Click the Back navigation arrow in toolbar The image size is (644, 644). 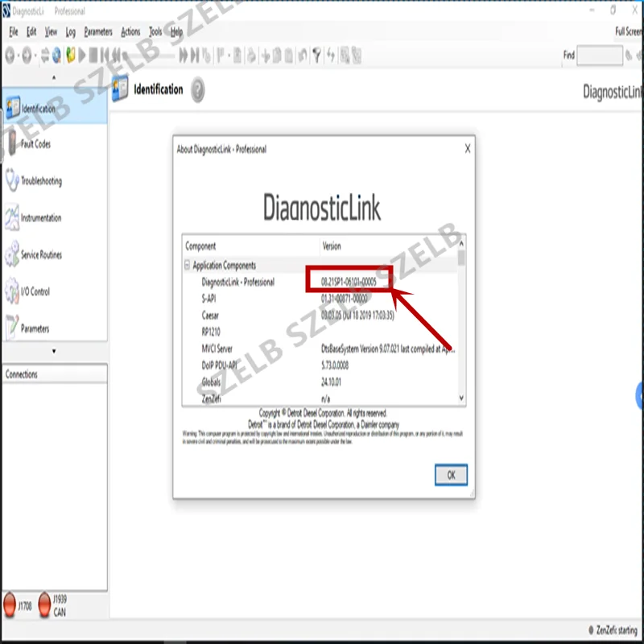(10, 55)
